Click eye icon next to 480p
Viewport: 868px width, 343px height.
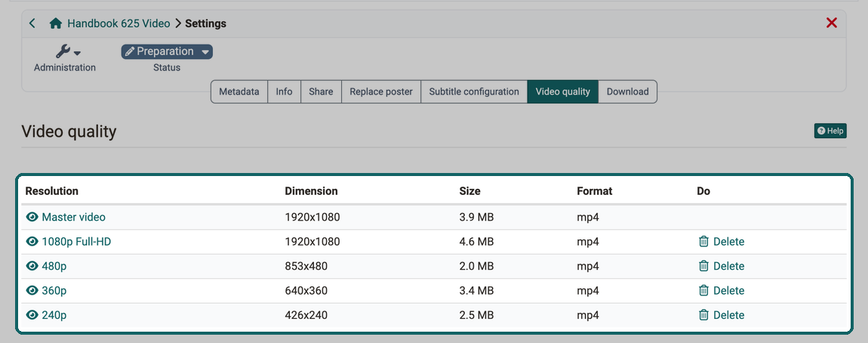[32, 266]
